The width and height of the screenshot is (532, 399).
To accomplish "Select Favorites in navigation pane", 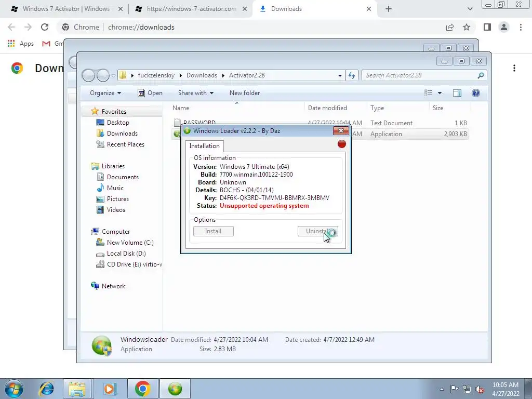I will [114, 112].
